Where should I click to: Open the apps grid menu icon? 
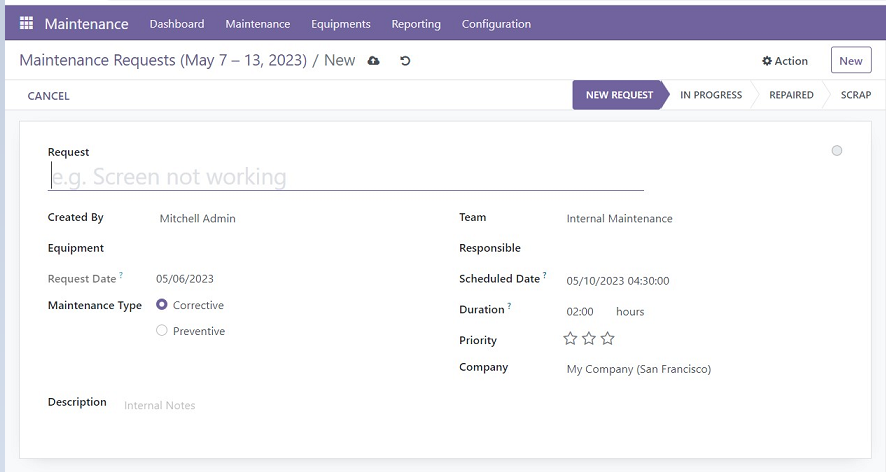pos(26,23)
